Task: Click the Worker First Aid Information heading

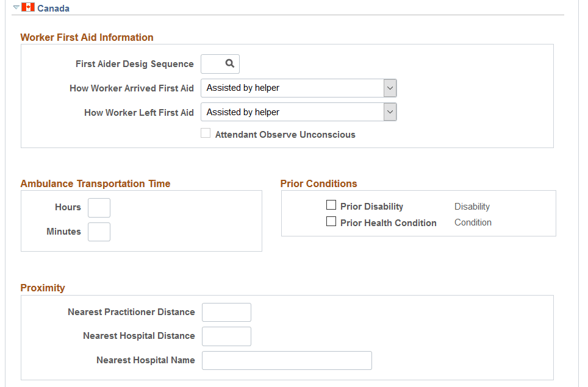Action: (87, 38)
